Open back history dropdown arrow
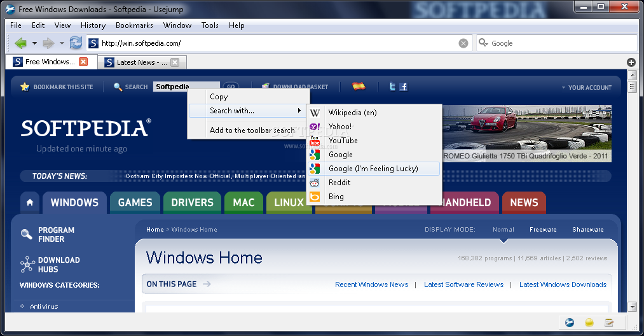The height and width of the screenshot is (336, 644). [x=34, y=43]
